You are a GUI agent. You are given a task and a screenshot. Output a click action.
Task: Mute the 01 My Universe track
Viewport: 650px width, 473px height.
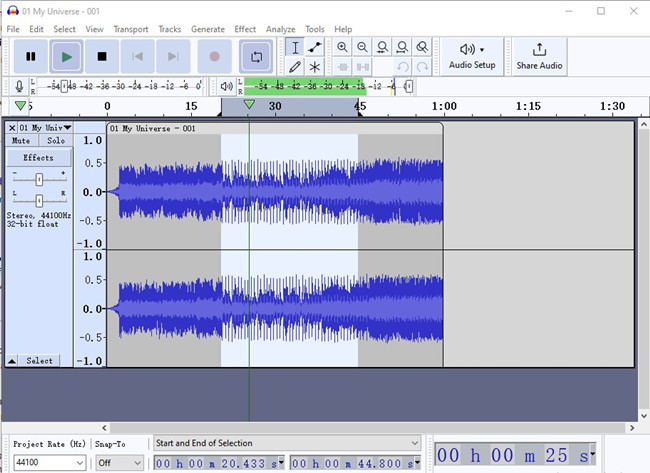[22, 141]
